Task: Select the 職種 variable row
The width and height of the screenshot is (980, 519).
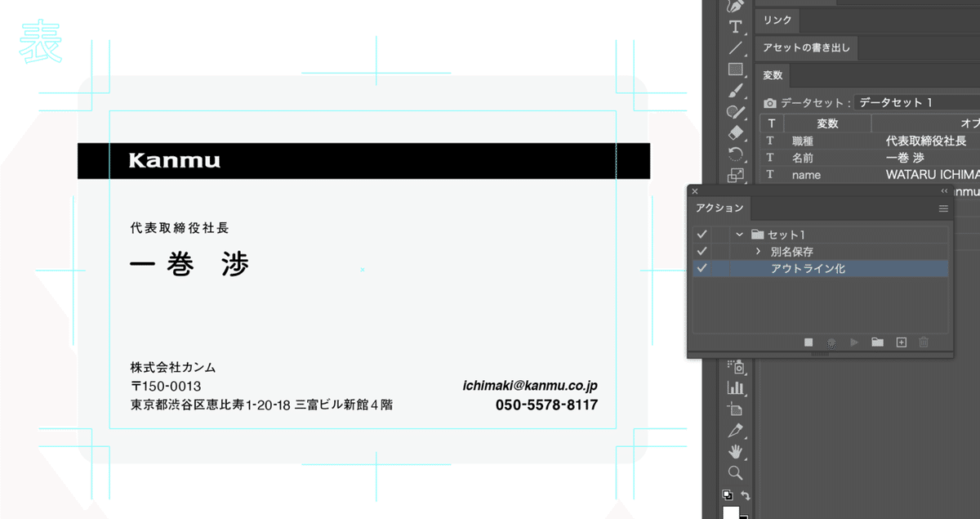Action: [x=870, y=141]
